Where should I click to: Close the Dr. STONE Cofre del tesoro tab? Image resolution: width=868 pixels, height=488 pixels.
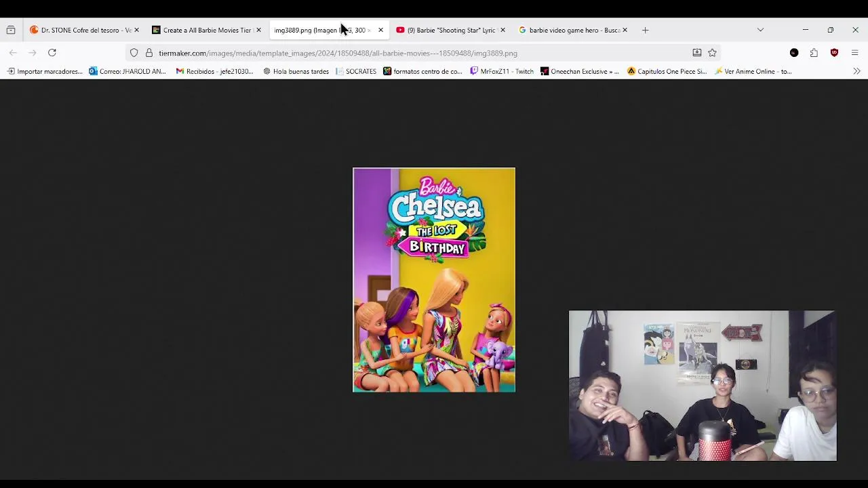click(136, 30)
